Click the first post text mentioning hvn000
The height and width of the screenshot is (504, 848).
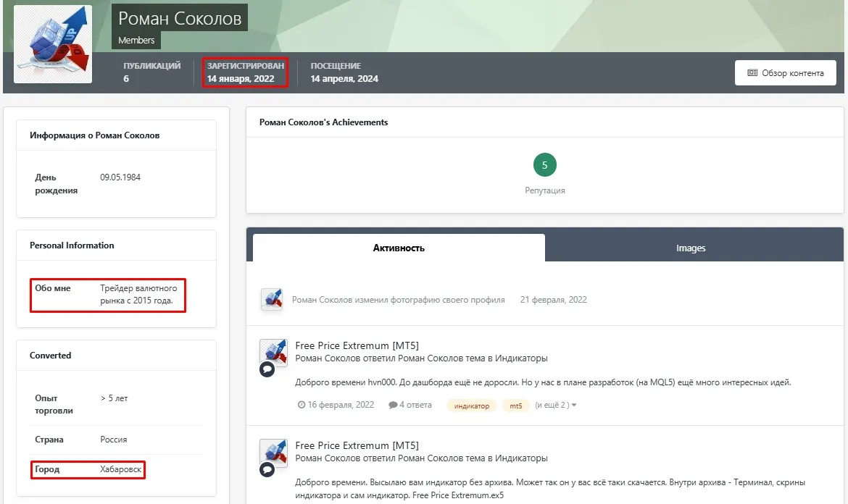(x=543, y=382)
